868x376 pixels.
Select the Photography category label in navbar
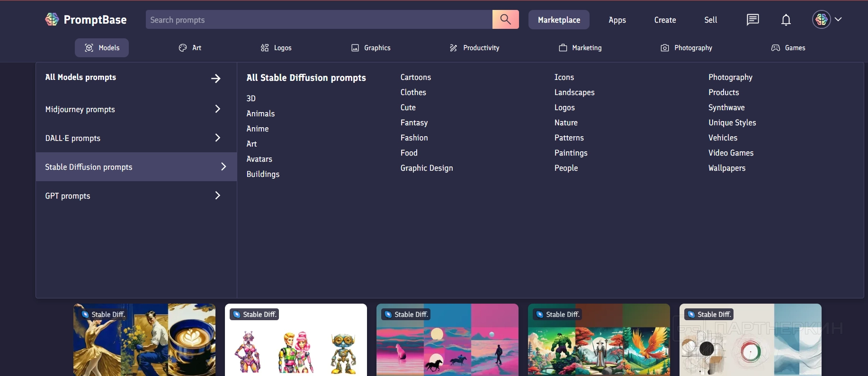693,48
